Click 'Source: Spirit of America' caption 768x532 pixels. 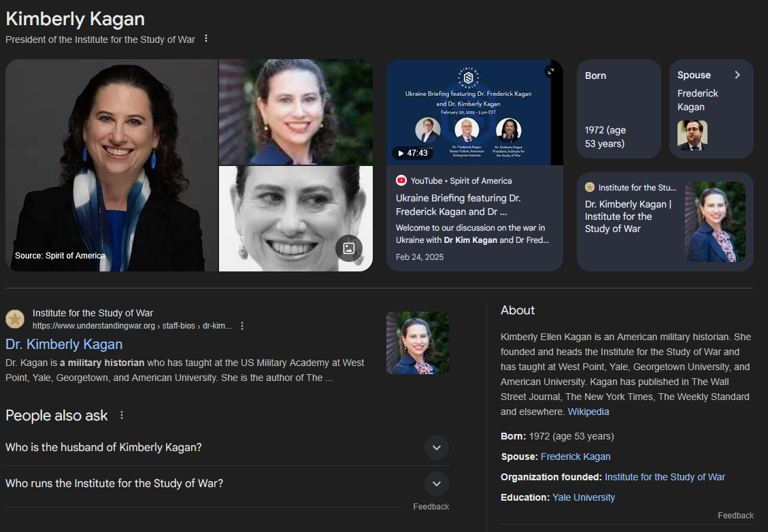pyautogui.click(x=60, y=255)
